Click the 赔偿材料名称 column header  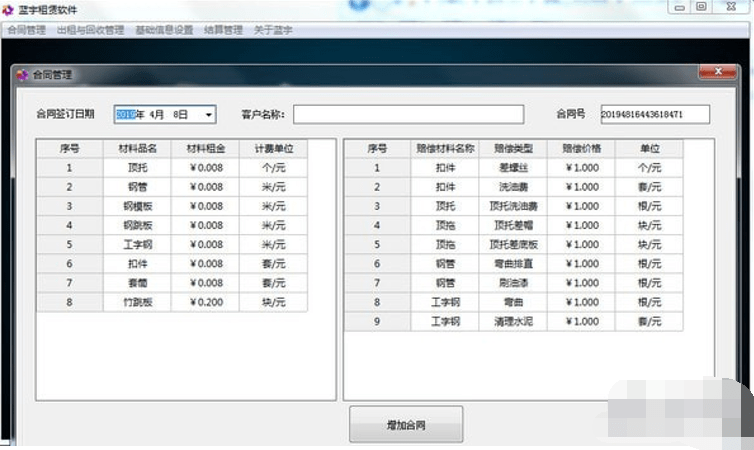445,149
